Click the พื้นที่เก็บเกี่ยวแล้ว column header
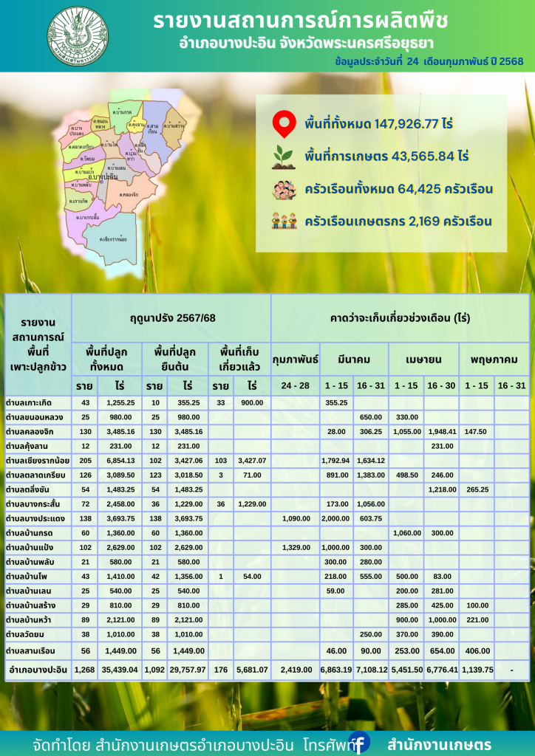Image resolution: width=535 pixels, height=756 pixels. coord(239,360)
